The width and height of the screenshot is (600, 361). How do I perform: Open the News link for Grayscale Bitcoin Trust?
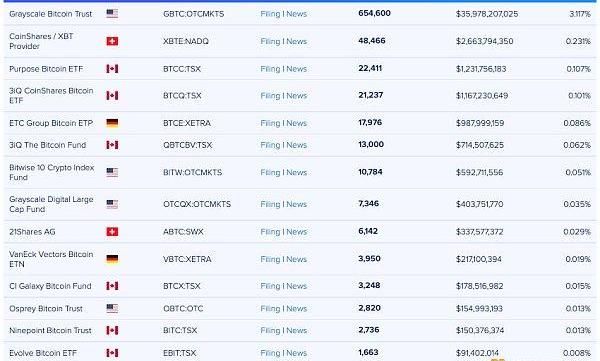coord(297,14)
